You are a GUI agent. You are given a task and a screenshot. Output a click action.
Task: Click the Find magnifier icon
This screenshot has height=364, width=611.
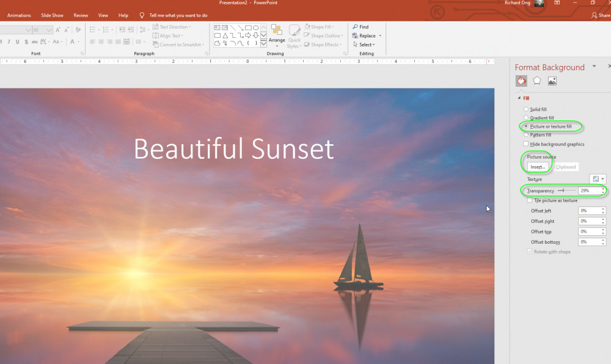click(x=356, y=27)
